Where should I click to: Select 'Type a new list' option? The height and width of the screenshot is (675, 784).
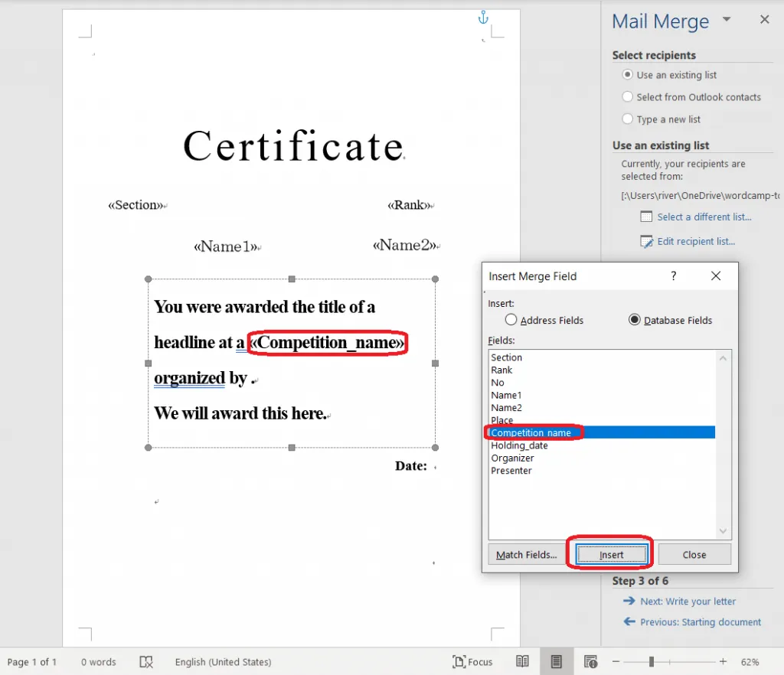pos(628,119)
